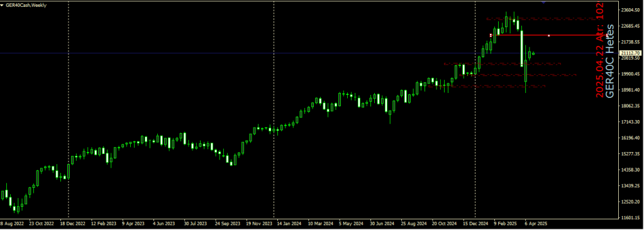Click the 9 Feb 2025 date label
644x230 pixels.
(506, 224)
